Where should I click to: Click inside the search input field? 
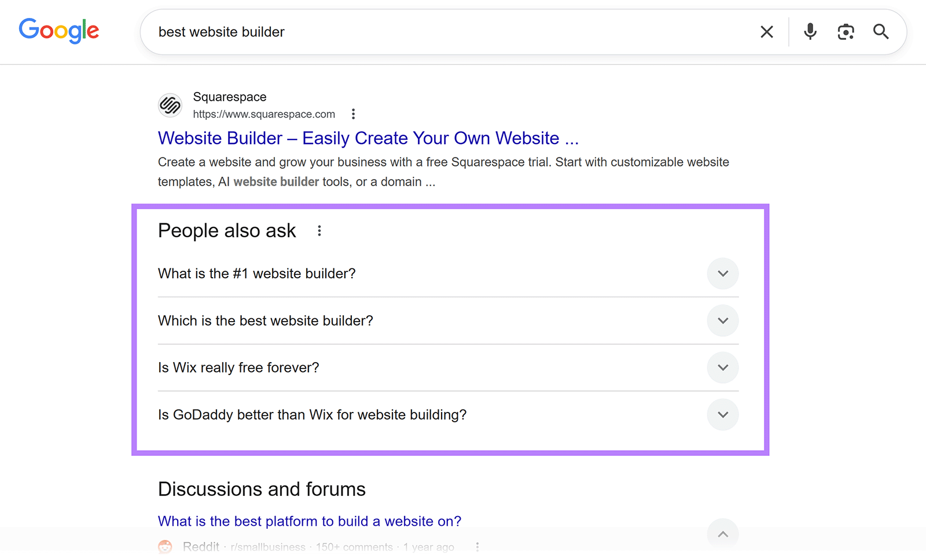[x=405, y=32]
